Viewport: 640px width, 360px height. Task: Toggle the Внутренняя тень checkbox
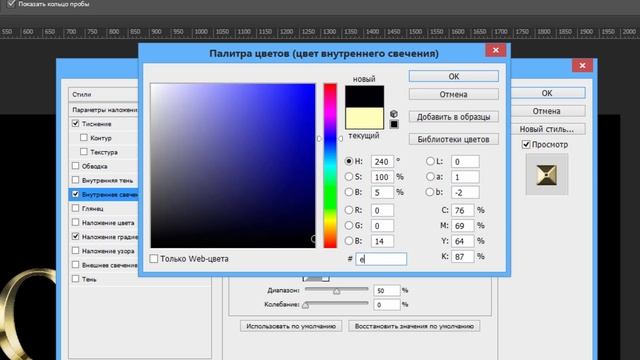click(76, 180)
